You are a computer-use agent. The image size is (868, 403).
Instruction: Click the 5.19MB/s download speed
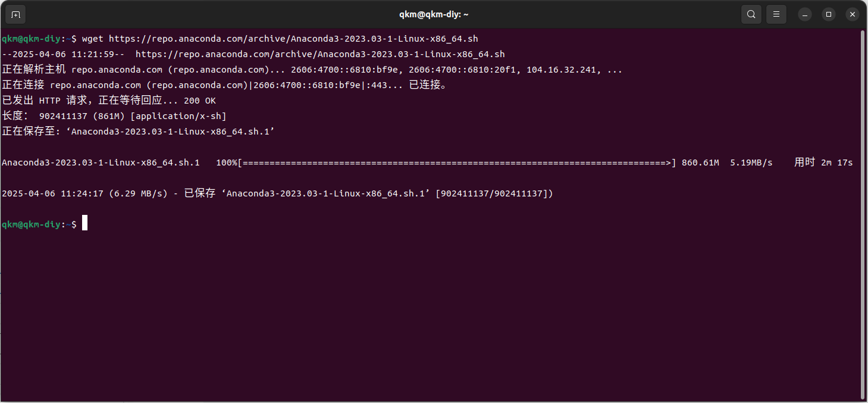751,163
